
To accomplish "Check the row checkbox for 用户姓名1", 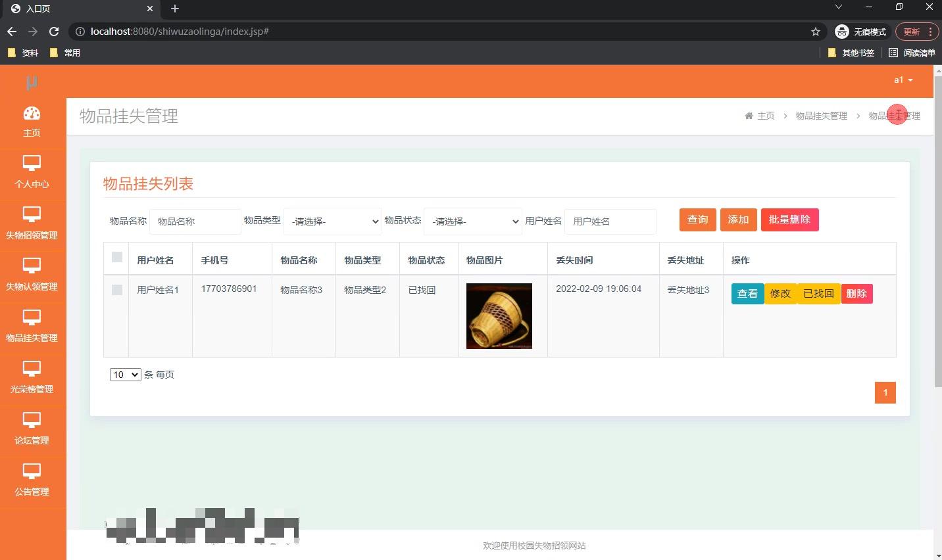I will point(117,290).
